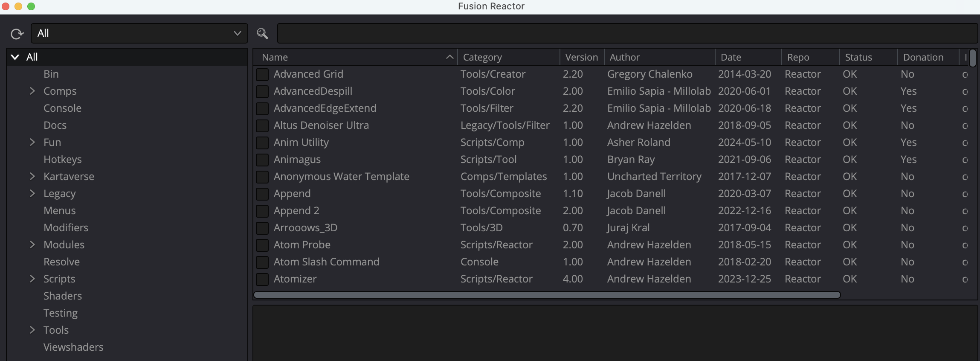This screenshot has height=361, width=980.
Task: Expand the Kartaverse tree node
Action: tap(32, 176)
